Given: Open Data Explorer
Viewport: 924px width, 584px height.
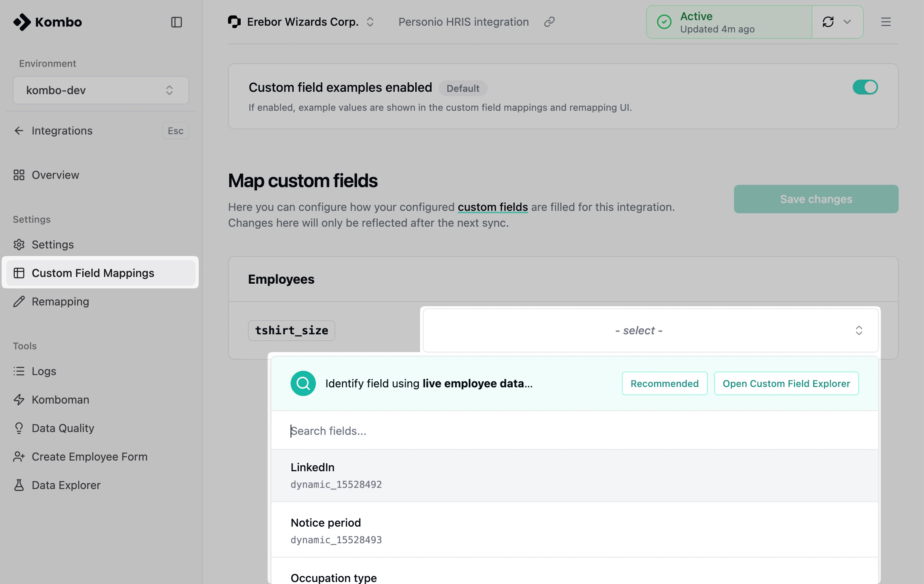Looking at the screenshot, I should point(66,485).
